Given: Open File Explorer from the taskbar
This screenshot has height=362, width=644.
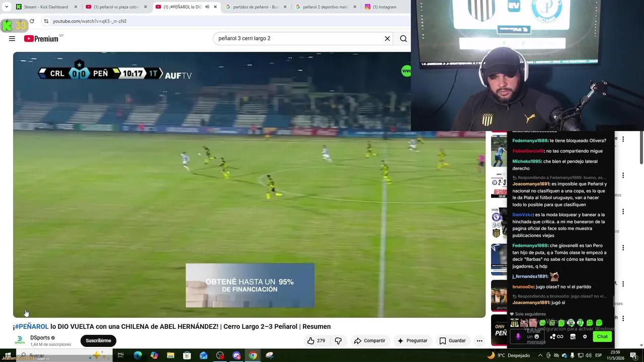Looking at the screenshot, I should (x=171, y=355).
